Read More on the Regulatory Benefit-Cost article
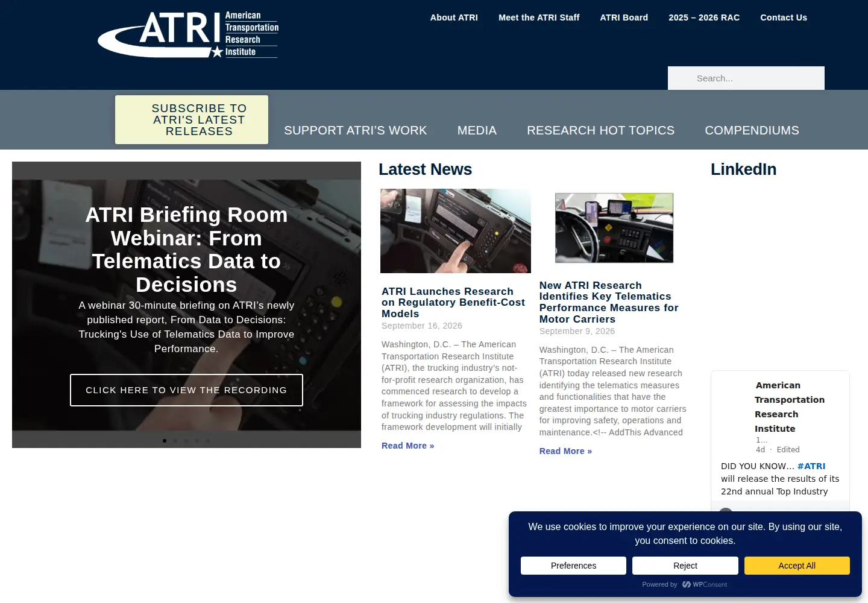This screenshot has width=868, height=603. click(408, 446)
